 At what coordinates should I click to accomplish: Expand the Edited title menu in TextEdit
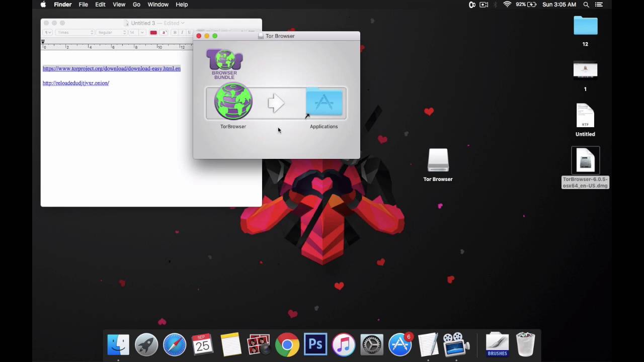174,23
